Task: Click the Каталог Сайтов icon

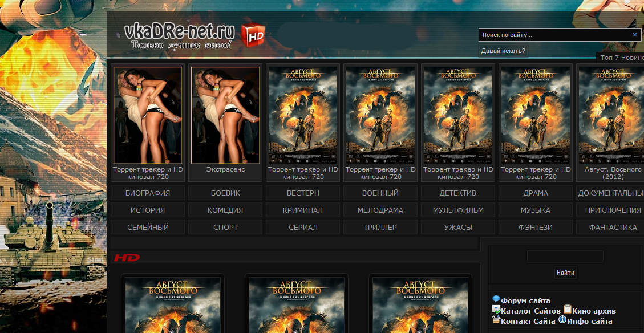Action: pyautogui.click(x=496, y=310)
